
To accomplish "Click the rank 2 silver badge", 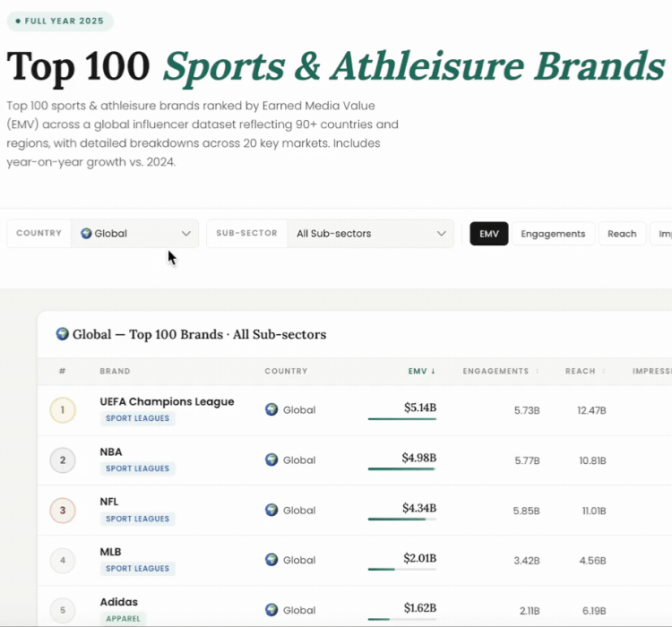I will pyautogui.click(x=63, y=460).
